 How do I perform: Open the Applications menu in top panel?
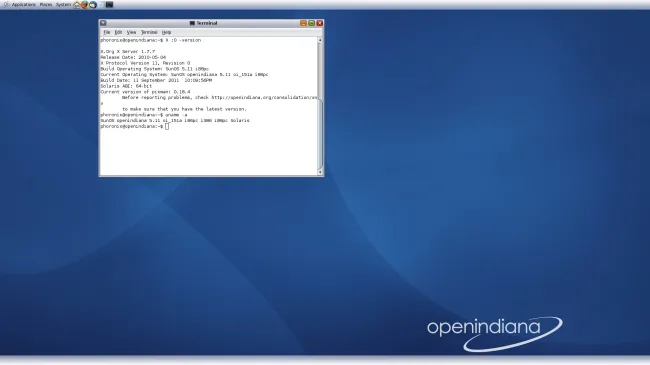24,5
